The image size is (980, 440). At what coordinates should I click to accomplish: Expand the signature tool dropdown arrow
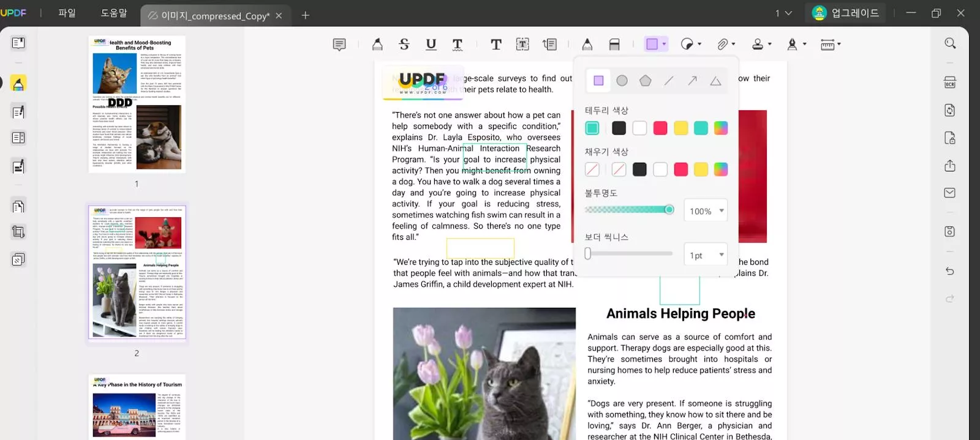tap(805, 44)
